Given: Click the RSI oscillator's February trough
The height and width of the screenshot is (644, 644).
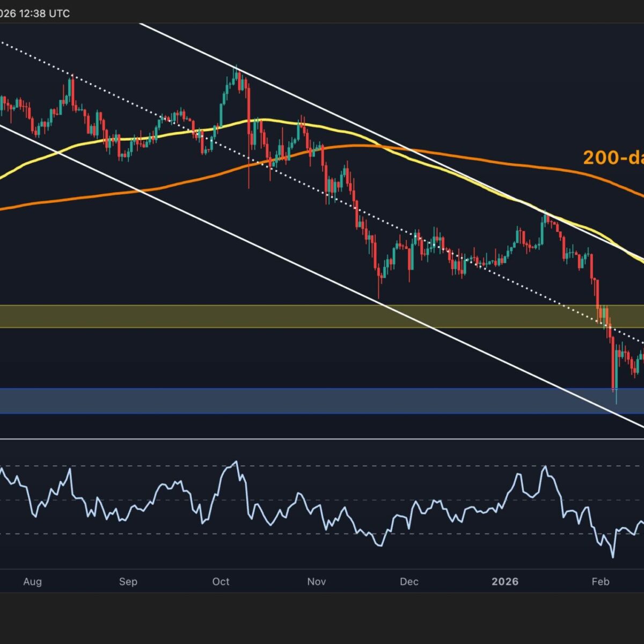Looking at the screenshot, I should tap(612, 557).
